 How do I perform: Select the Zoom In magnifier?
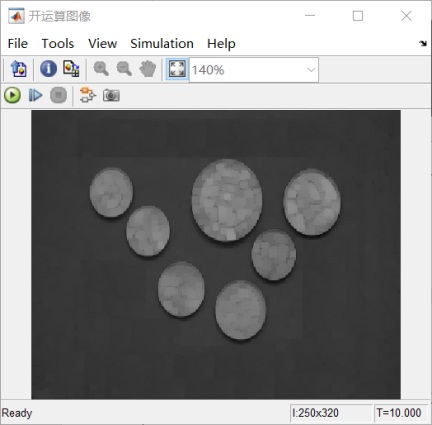tap(101, 69)
